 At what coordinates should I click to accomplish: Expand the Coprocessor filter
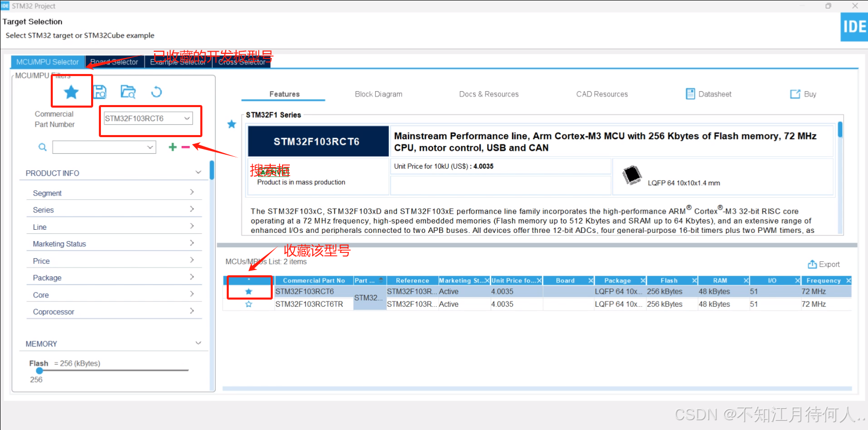pos(192,311)
